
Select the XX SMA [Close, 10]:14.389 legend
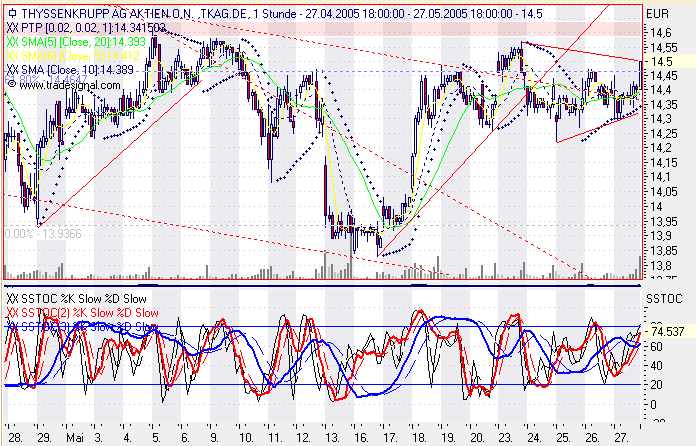pyautogui.click(x=70, y=70)
